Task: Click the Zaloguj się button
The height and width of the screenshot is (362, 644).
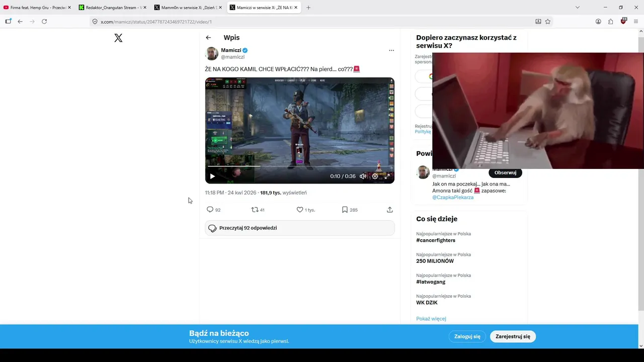Action: (467, 336)
